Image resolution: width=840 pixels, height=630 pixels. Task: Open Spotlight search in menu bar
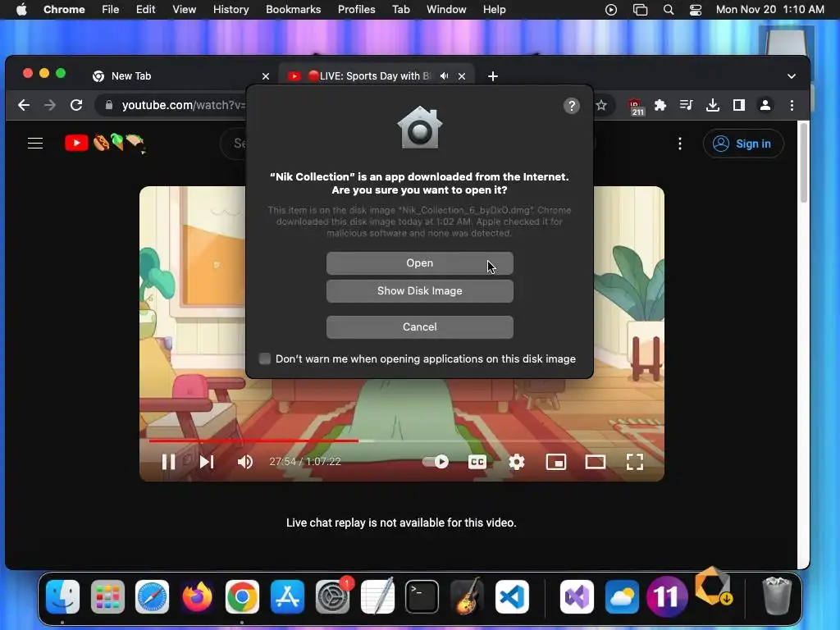[669, 10]
